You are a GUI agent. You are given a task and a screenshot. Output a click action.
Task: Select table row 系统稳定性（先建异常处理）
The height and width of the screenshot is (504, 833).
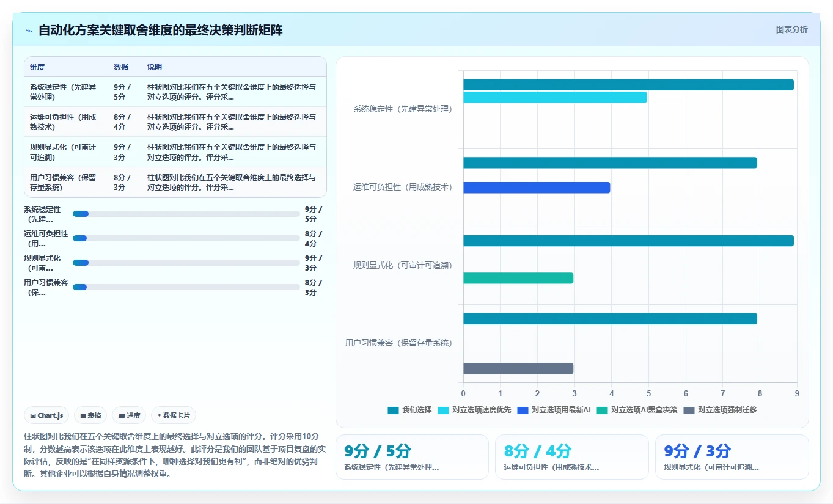click(175, 92)
